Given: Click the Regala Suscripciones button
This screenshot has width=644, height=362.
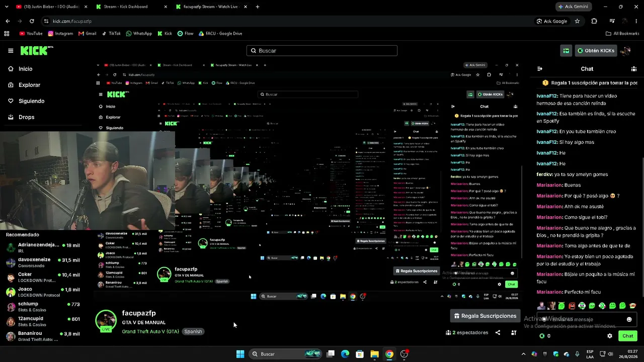Looking at the screenshot, I should [x=485, y=316].
